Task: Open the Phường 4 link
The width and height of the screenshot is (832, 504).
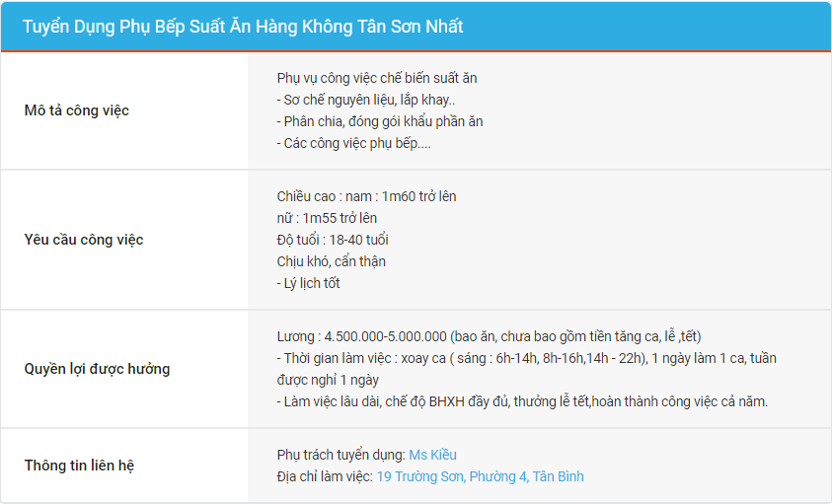Action: point(498,476)
